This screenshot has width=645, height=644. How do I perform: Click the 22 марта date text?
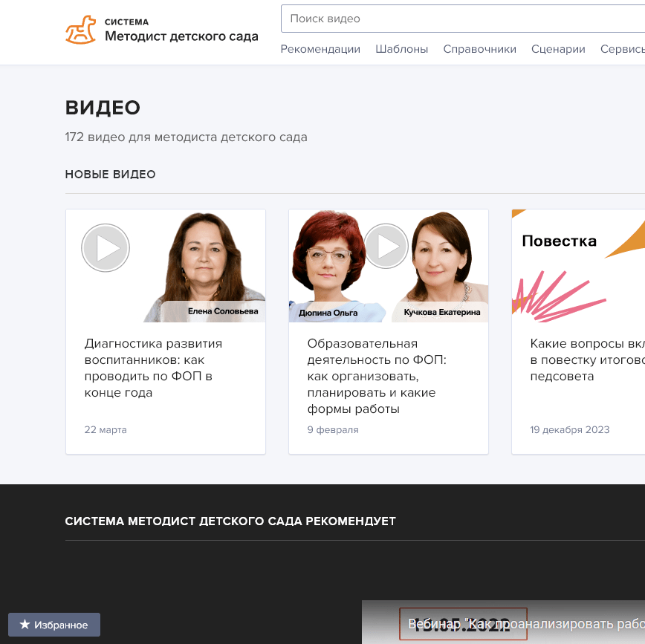pos(106,430)
